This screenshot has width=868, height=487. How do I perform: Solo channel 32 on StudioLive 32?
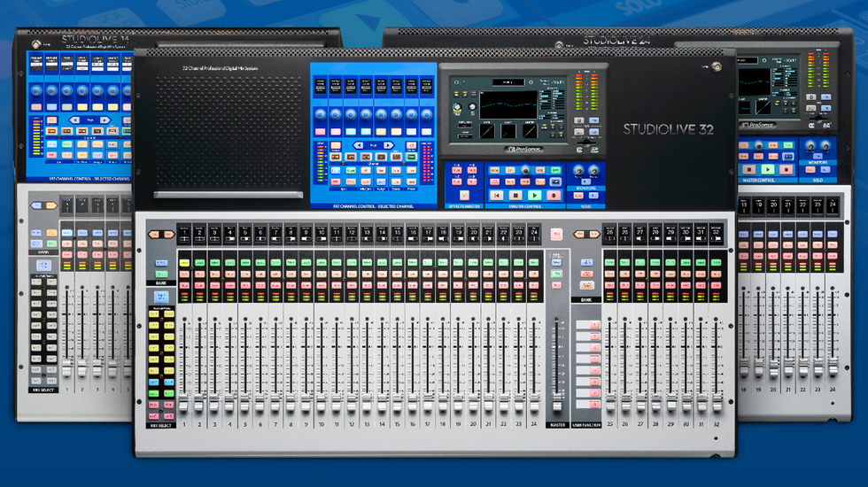[x=717, y=274]
